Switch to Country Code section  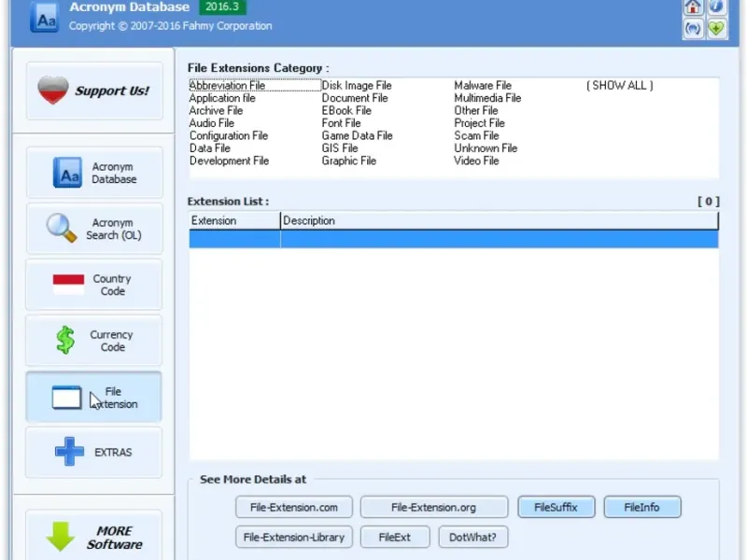pos(94,285)
